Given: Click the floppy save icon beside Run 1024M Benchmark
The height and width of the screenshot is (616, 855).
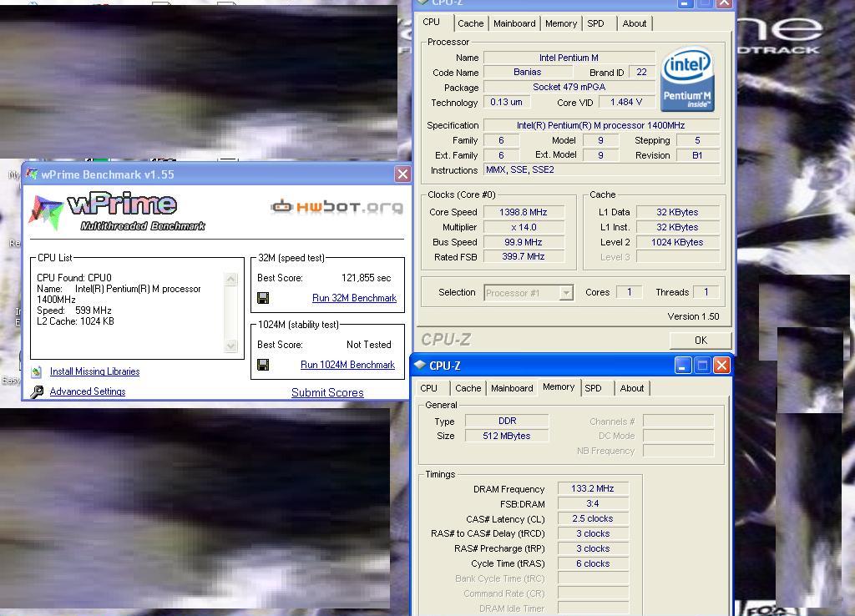Looking at the screenshot, I should [263, 365].
